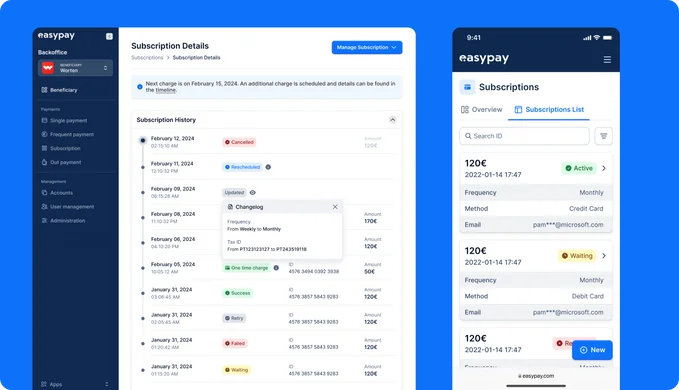Click the Failed status badge
Screen dimensions: 679x390
pos(235,343)
